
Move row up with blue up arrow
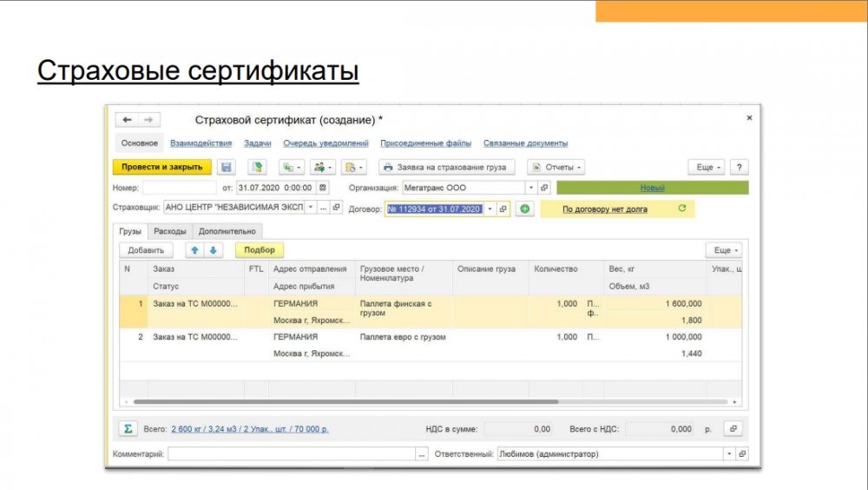point(194,250)
